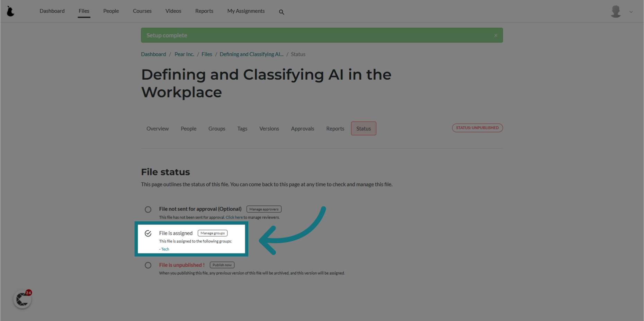Open Courses in top navigation
The width and height of the screenshot is (644, 321).
click(142, 11)
